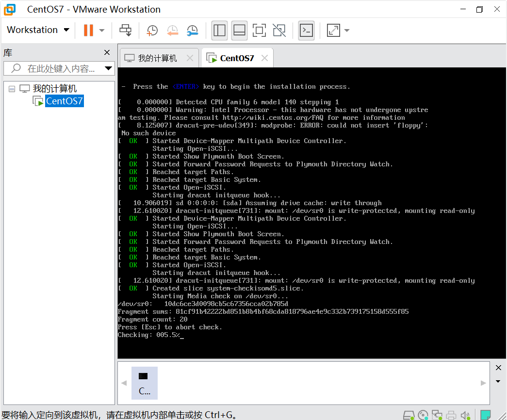Image resolution: width=507 pixels, height=420 pixels.
Task: Send Ctrl+Alt+Del to the VM
Action: pyautogui.click(x=126, y=31)
